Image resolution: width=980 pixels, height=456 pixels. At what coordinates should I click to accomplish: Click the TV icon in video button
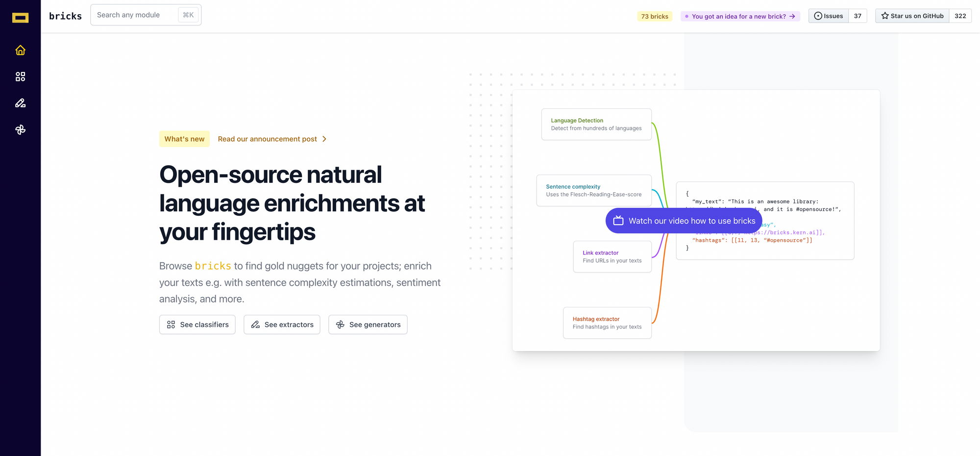click(618, 221)
